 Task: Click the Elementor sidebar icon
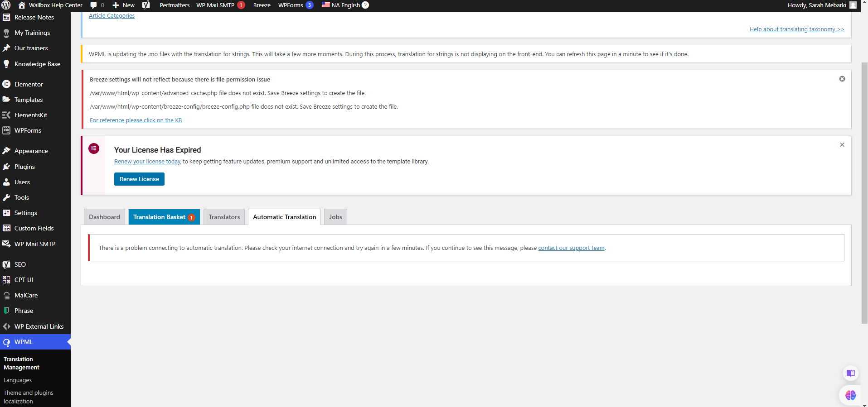coord(6,84)
